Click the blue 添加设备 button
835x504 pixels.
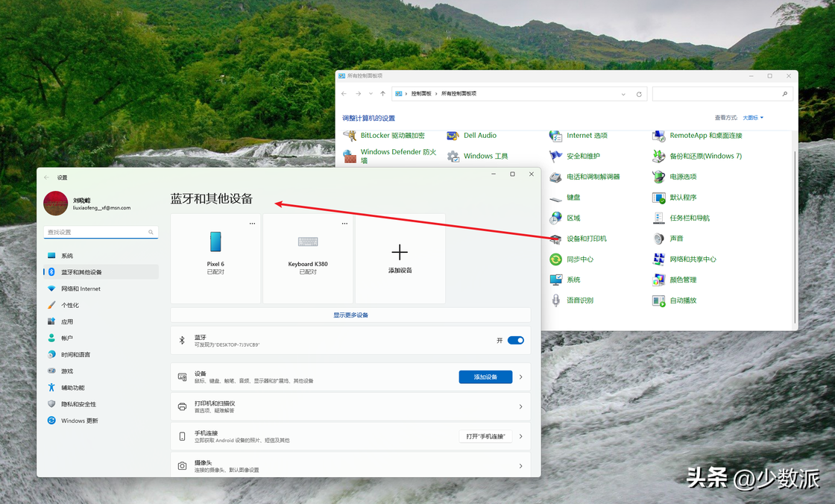click(x=485, y=377)
